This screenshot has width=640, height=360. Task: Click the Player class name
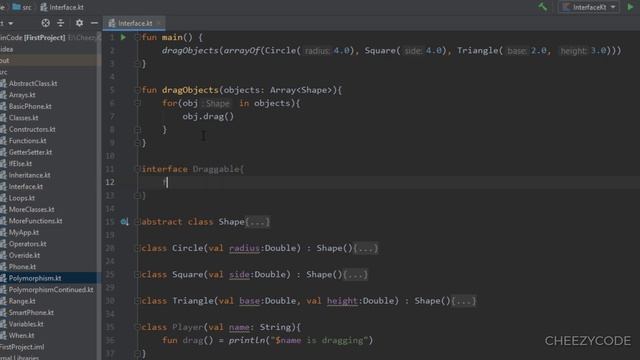pyautogui.click(x=187, y=327)
